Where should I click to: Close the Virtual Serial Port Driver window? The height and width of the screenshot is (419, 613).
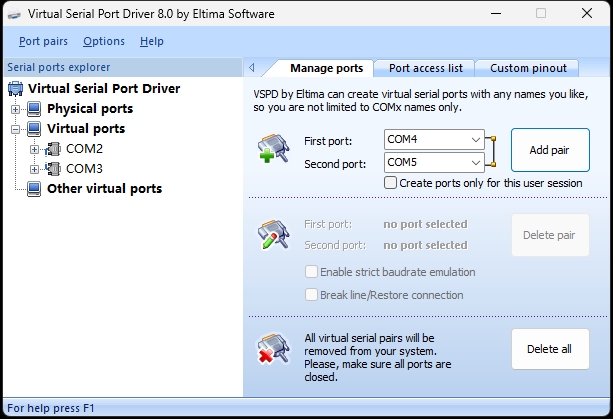587,14
